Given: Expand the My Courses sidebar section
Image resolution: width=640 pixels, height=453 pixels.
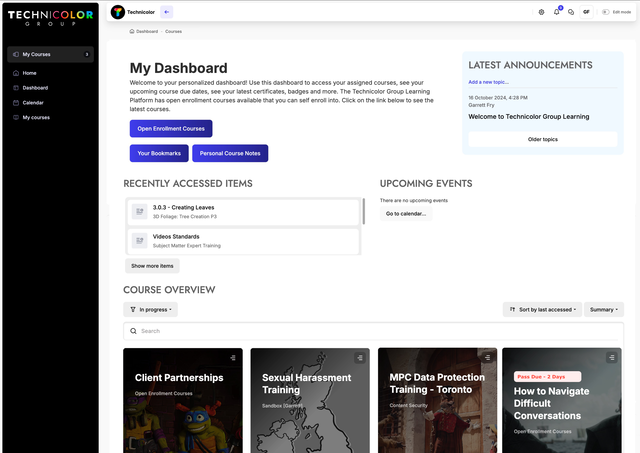Looking at the screenshot, I should click(51, 54).
